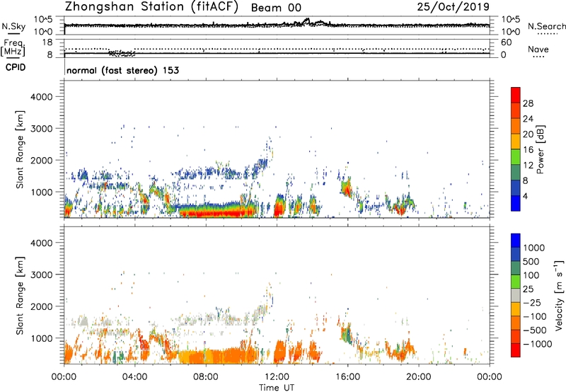Click the gray segment of velocity colorbar
Viewport: 566px width, 392px height.
pos(516,295)
